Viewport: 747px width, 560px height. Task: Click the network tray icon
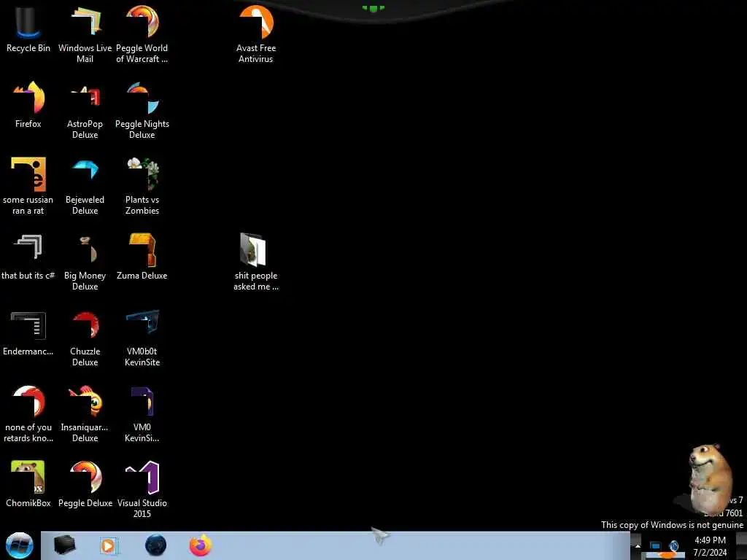[x=655, y=545]
